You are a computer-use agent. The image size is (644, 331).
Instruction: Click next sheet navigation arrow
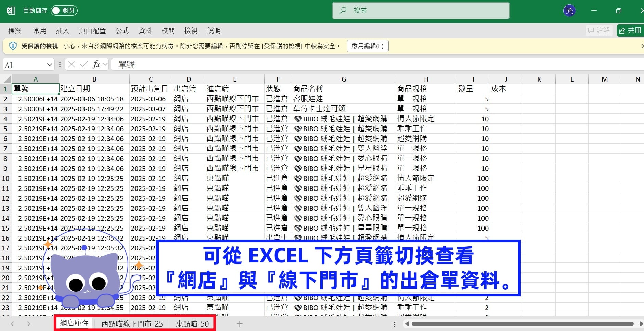click(29, 323)
